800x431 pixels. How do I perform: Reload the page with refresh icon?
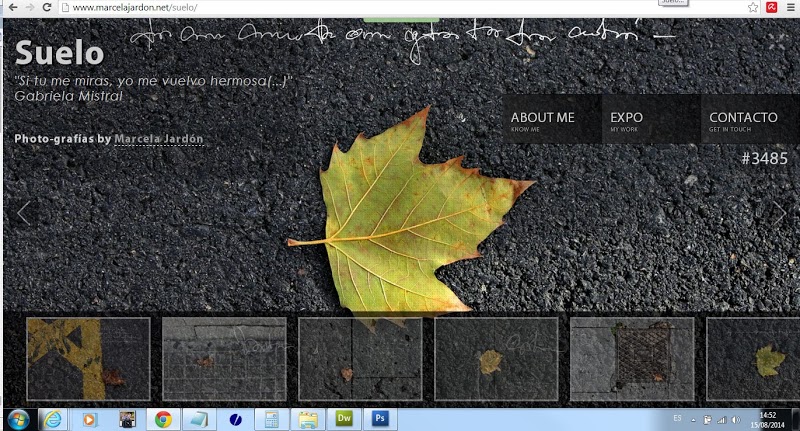[x=47, y=7]
